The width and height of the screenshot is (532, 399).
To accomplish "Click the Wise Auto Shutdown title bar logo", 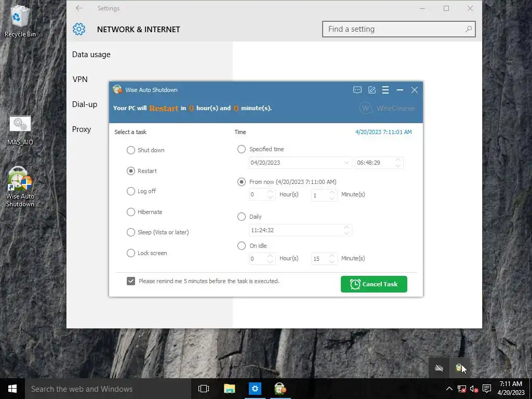I will [117, 89].
